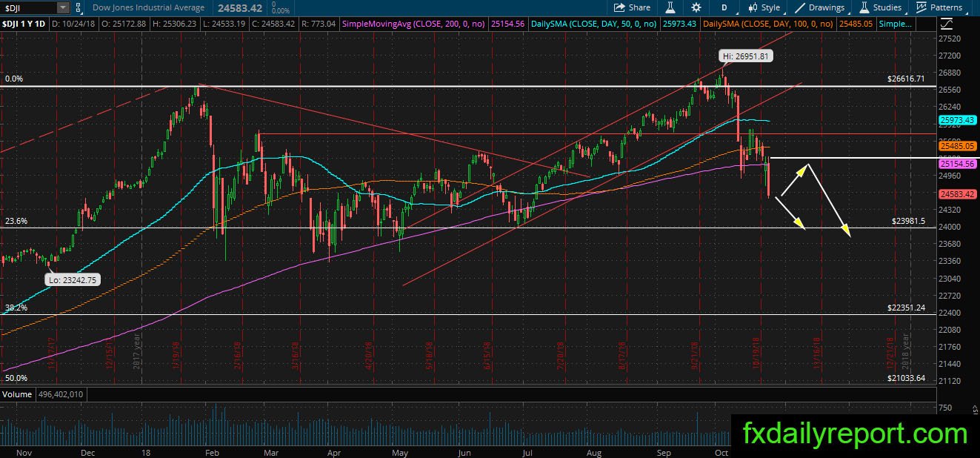Screen dimensions: 980x458
Task: Click the Hi: 26951.81 bubble
Action: point(745,56)
